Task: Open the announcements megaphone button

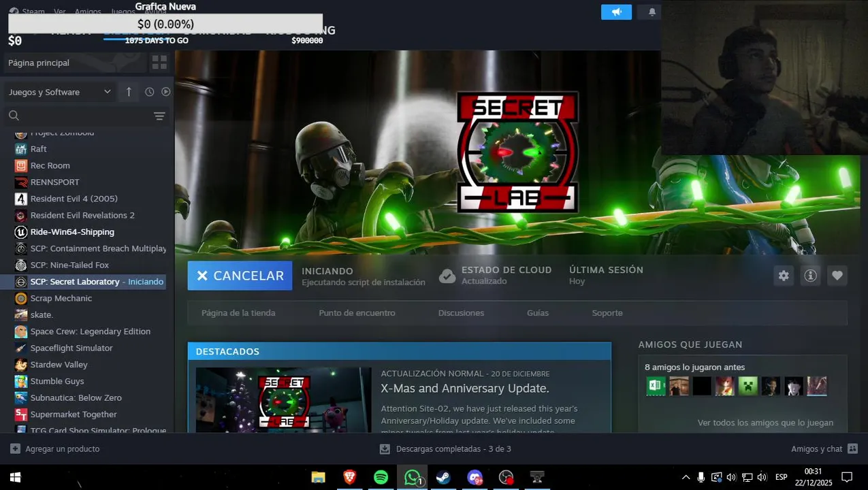Action: [x=616, y=12]
